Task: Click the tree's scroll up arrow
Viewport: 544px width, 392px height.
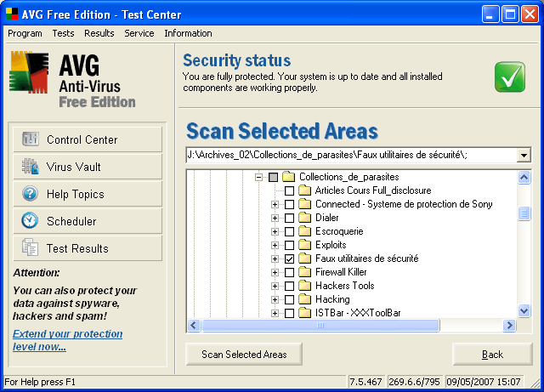Action: [x=524, y=177]
